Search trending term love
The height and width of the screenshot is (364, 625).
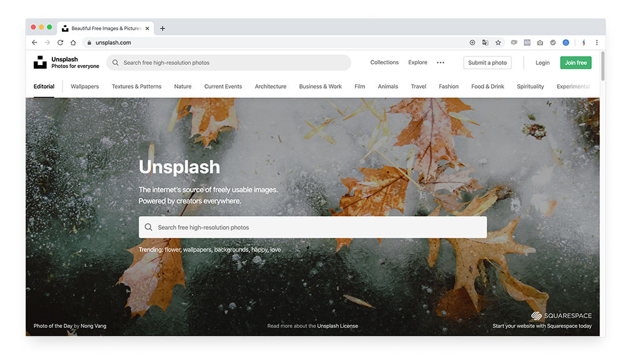276,250
